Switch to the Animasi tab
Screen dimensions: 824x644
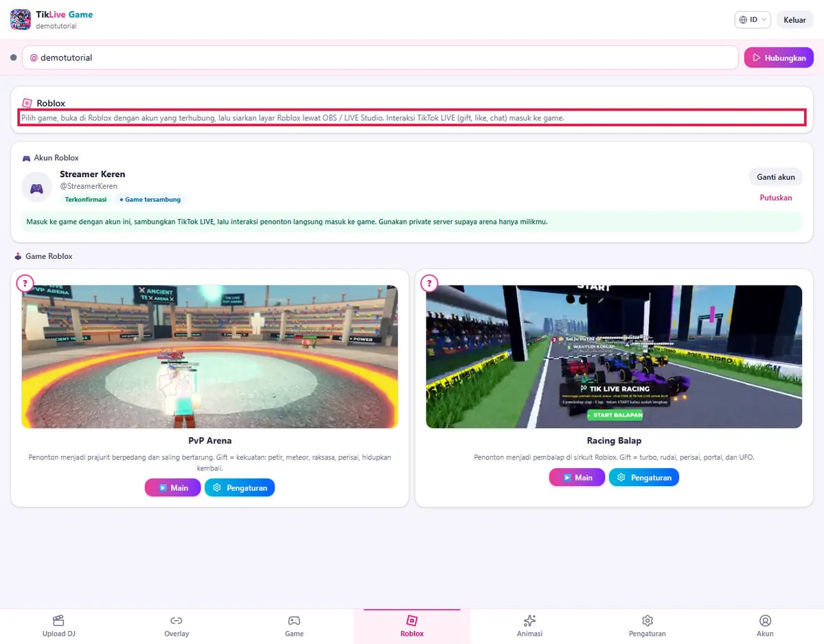[529, 625]
